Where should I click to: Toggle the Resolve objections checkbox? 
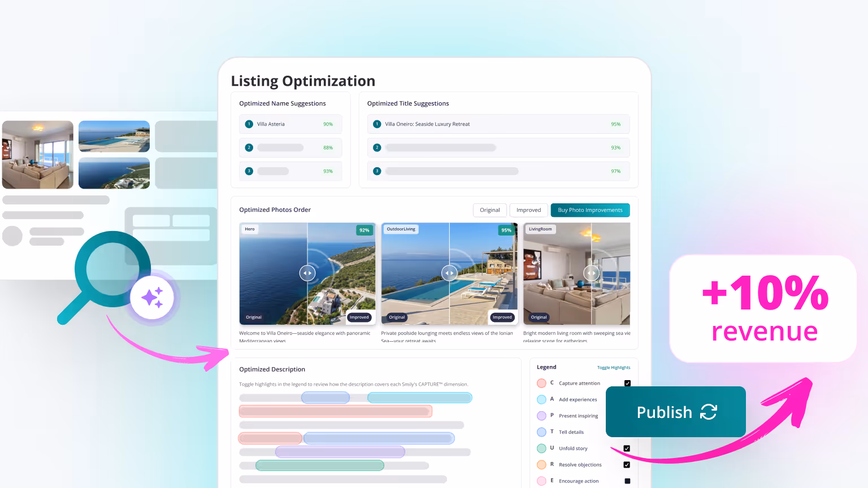(627, 465)
